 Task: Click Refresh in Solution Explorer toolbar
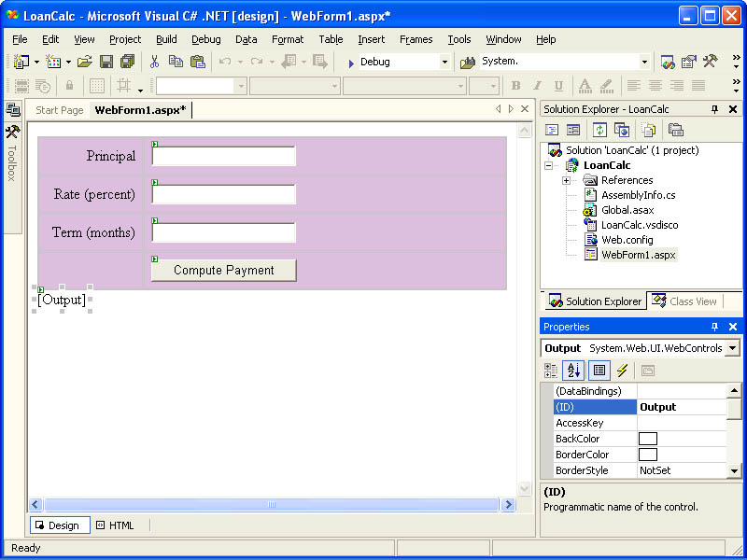[599, 130]
